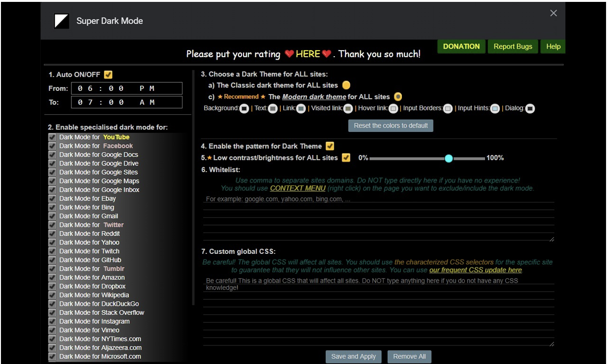Click the contrast/brightness slider handle
The height and width of the screenshot is (364, 607).
pyautogui.click(x=449, y=158)
